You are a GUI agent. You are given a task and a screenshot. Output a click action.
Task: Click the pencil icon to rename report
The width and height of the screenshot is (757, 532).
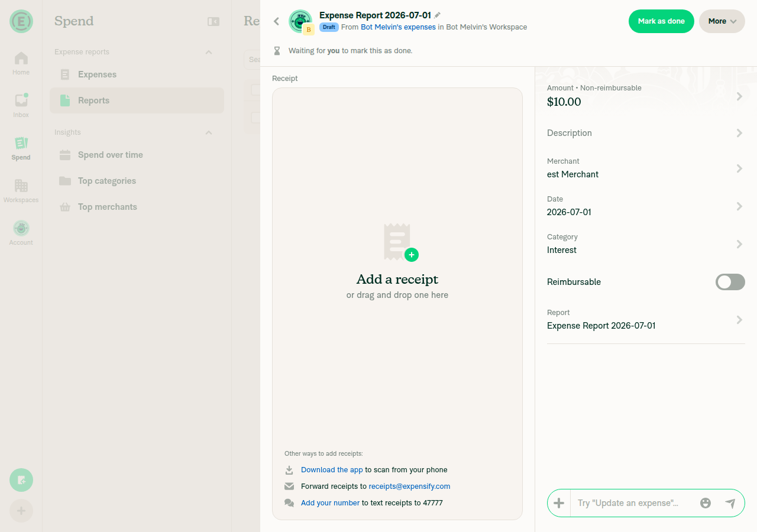click(x=438, y=15)
